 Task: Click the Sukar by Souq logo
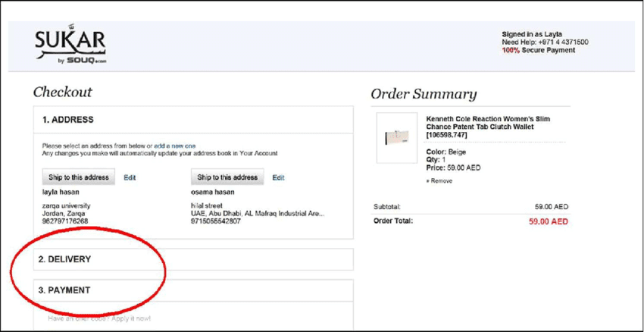(x=70, y=45)
